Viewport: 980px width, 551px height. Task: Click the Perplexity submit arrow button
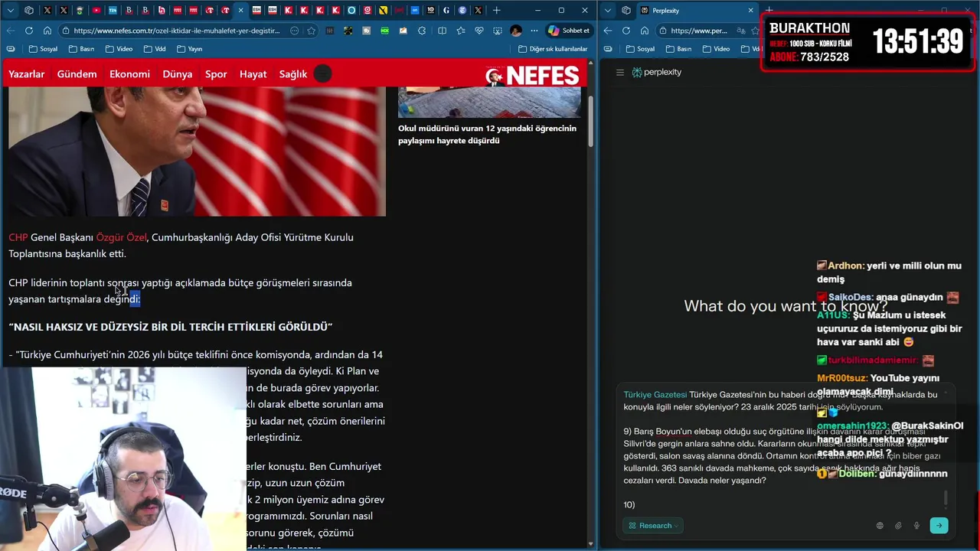point(939,526)
